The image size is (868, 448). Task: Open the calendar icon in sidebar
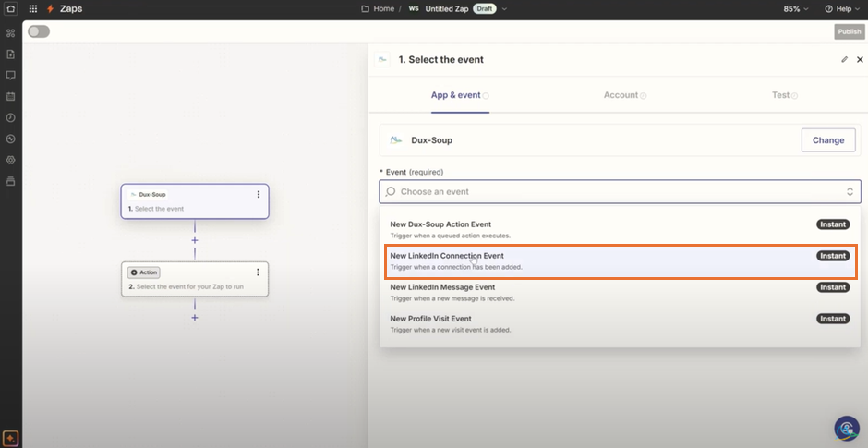[x=10, y=96]
